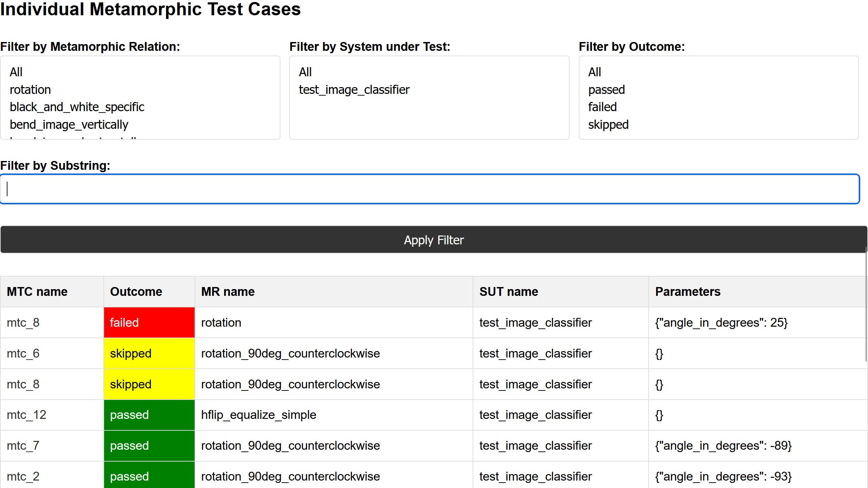Click the hflip_equalize_simple MR name cell

pyautogui.click(x=258, y=415)
